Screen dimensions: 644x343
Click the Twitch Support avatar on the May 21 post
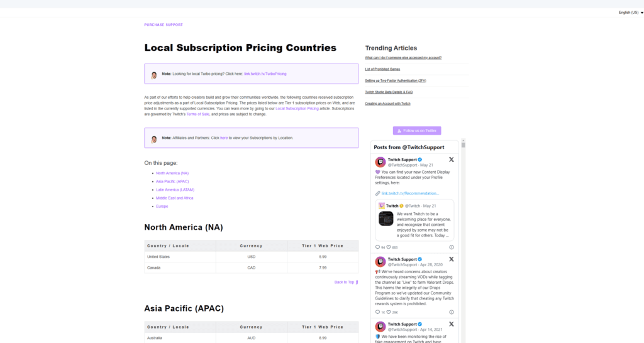pos(380,162)
